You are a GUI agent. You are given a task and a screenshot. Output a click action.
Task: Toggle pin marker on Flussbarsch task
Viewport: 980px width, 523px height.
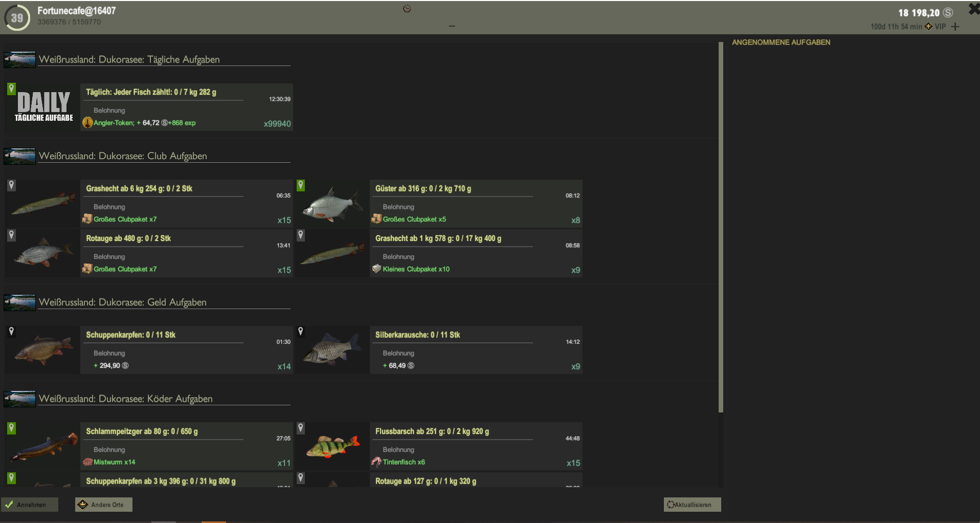[301, 428]
